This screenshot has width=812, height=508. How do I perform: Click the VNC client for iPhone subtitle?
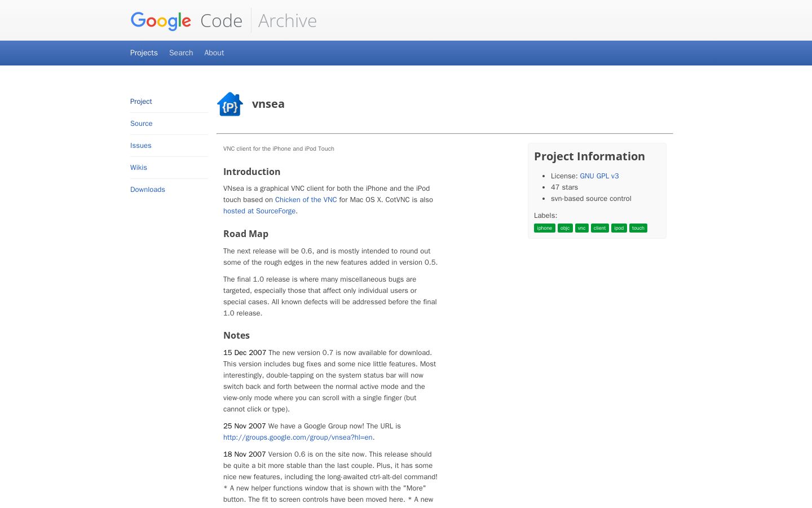pyautogui.click(x=279, y=149)
